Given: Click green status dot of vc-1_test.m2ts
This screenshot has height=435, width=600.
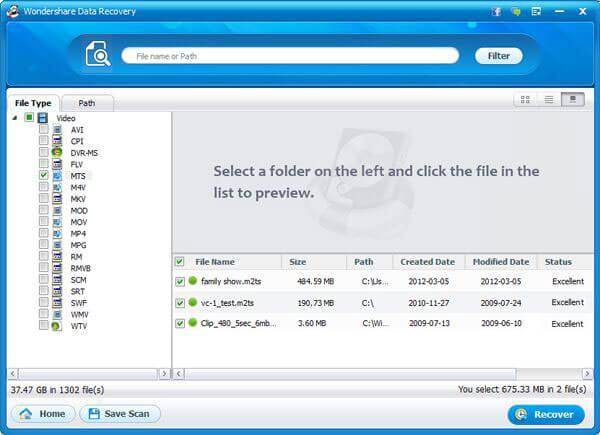Looking at the screenshot, I should tap(193, 302).
